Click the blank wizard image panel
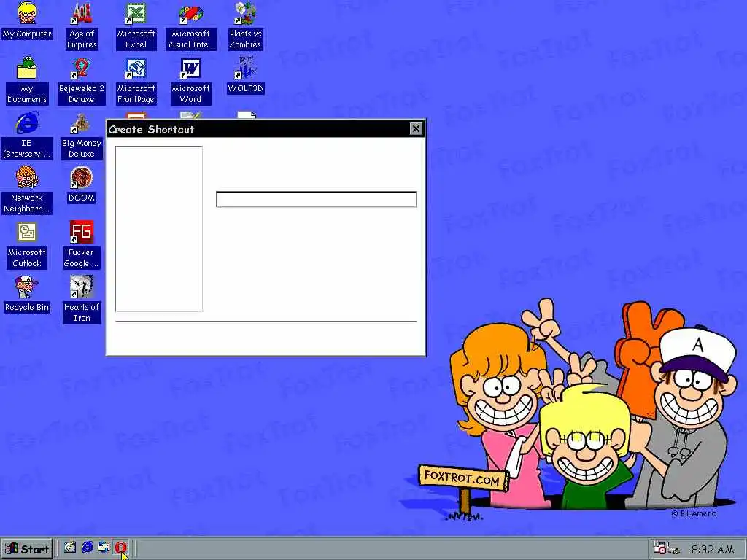The width and height of the screenshot is (747, 560). pos(158,228)
